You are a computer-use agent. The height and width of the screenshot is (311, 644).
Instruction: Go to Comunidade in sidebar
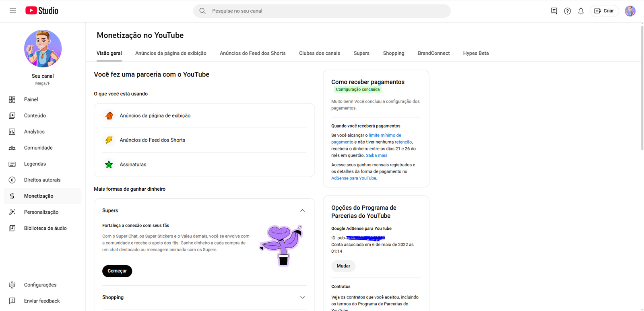pyautogui.click(x=43, y=148)
